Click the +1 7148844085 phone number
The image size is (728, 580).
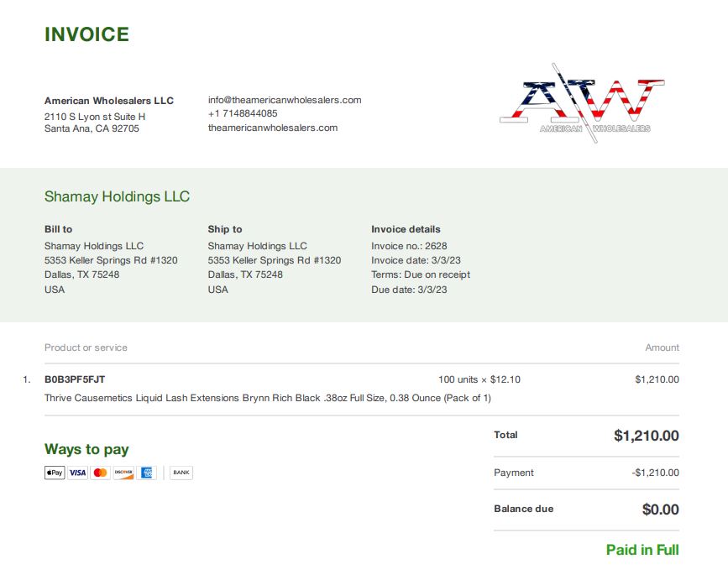point(243,113)
